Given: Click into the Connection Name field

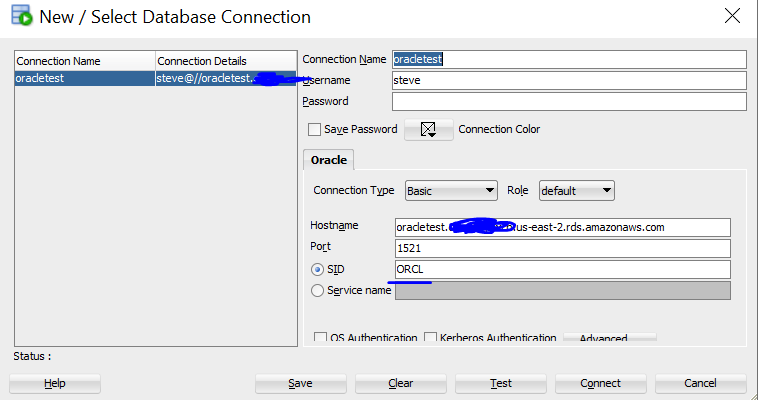Looking at the screenshot, I should (x=569, y=59).
